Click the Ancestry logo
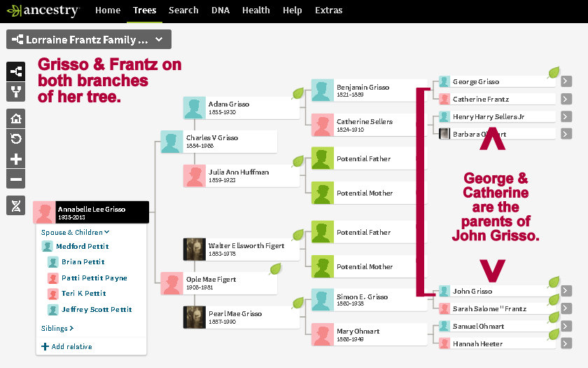Image resolution: width=588 pixels, height=368 pixels. coord(43,11)
